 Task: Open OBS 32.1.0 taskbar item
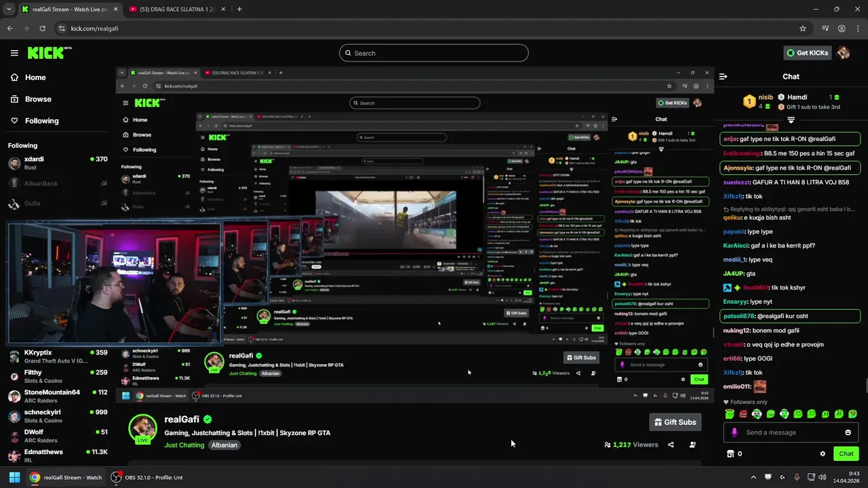[x=147, y=477]
